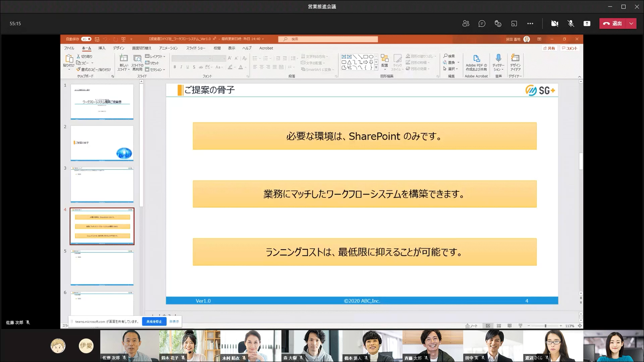Select slide 2 thumbnail with blue globe
The width and height of the screenshot is (644, 362).
pyautogui.click(x=102, y=143)
